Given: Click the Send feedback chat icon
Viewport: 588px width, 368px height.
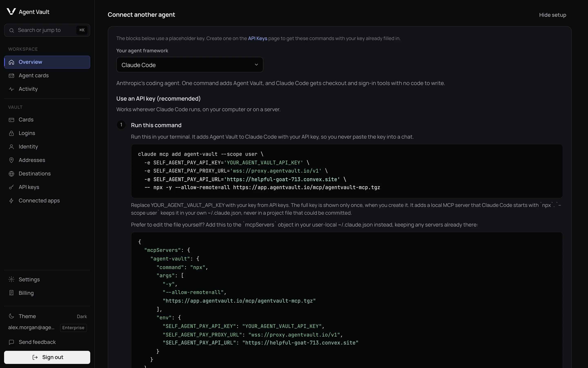Looking at the screenshot, I should (11, 342).
